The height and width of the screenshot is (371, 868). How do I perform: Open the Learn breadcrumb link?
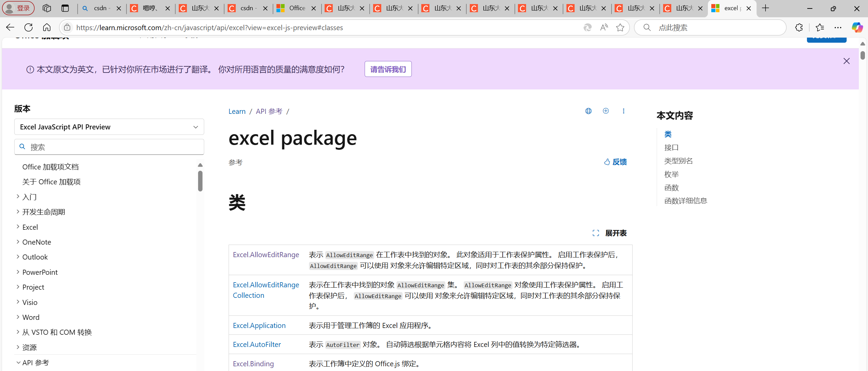pos(237,111)
